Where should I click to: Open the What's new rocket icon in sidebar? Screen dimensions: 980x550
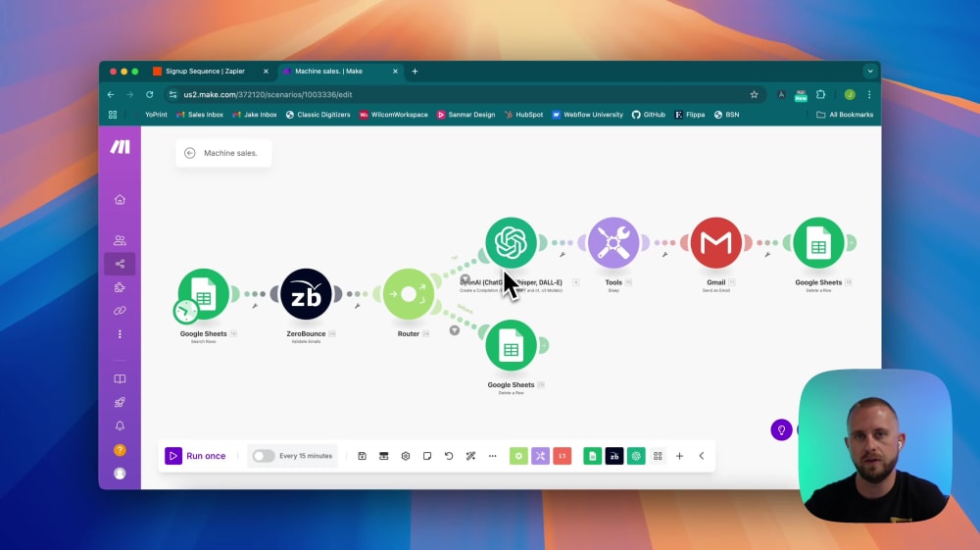(x=120, y=403)
